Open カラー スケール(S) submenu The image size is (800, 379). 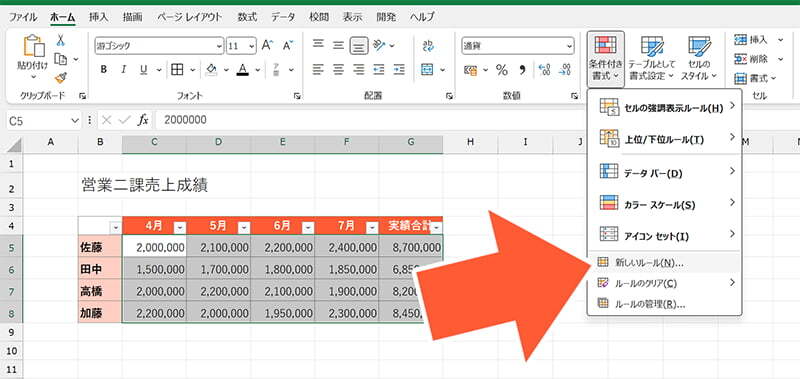point(664,205)
